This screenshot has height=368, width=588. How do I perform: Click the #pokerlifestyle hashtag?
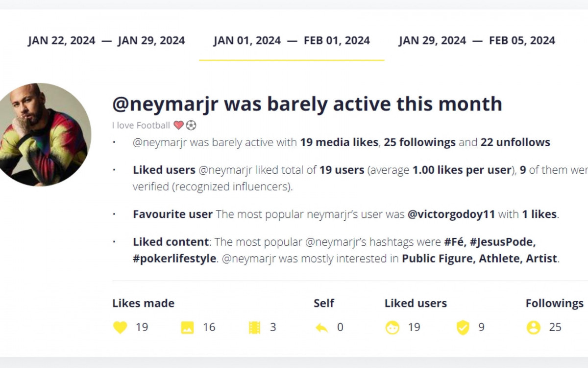[x=174, y=259]
